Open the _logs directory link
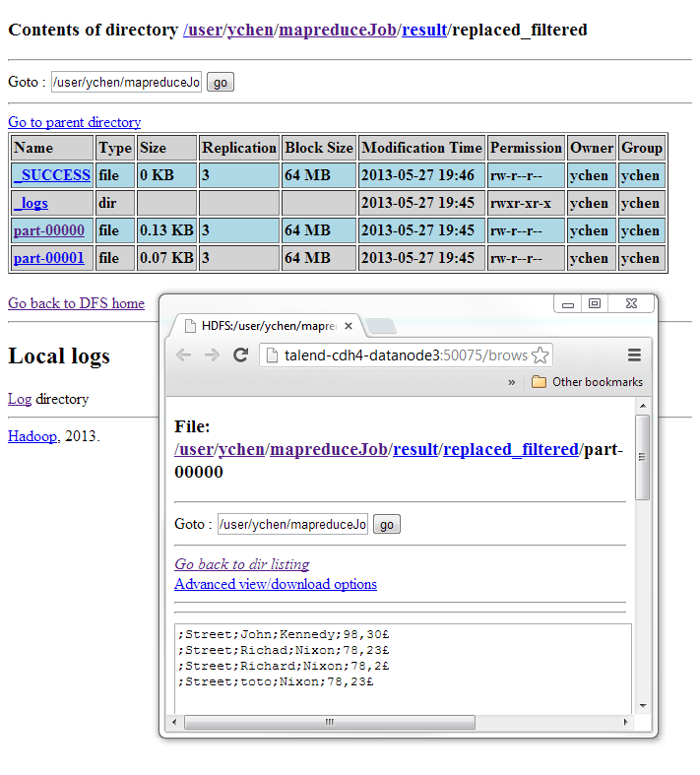The image size is (700, 775). click(31, 203)
